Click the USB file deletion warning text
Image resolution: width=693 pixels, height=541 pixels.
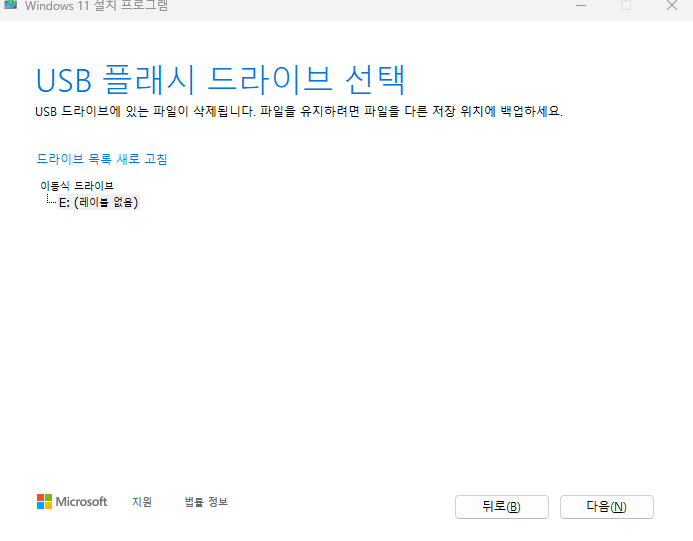[299, 111]
